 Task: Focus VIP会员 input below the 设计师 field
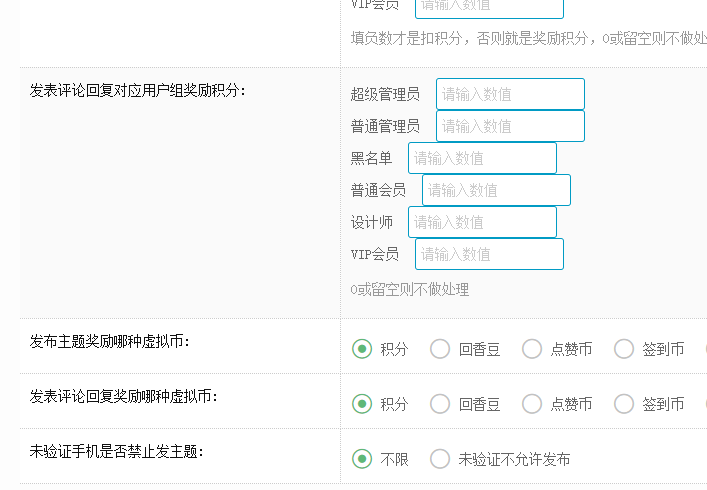click(489, 254)
